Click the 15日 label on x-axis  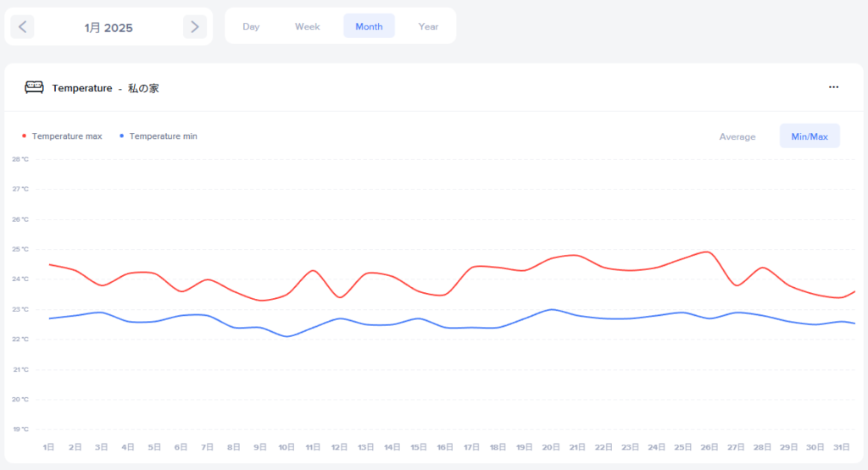(x=419, y=446)
